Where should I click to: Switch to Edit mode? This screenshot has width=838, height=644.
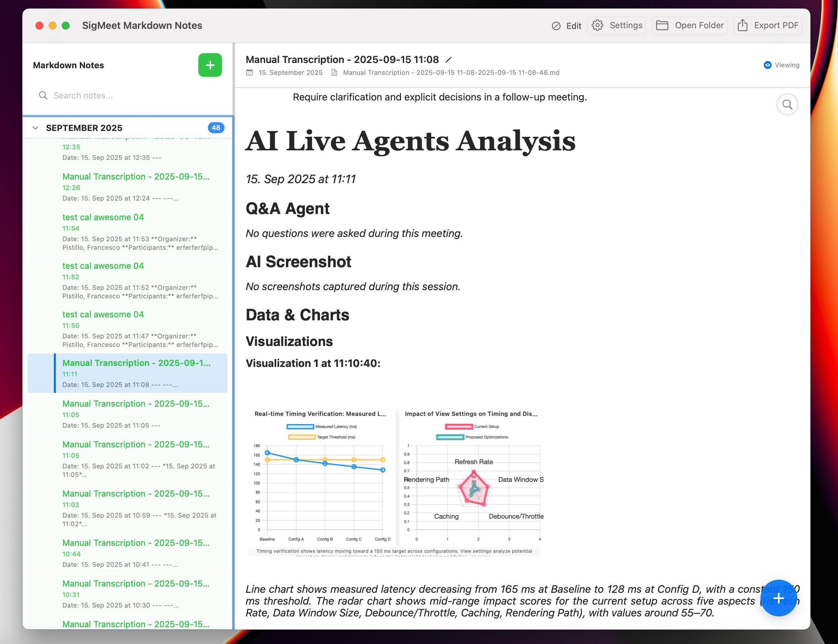(x=567, y=25)
